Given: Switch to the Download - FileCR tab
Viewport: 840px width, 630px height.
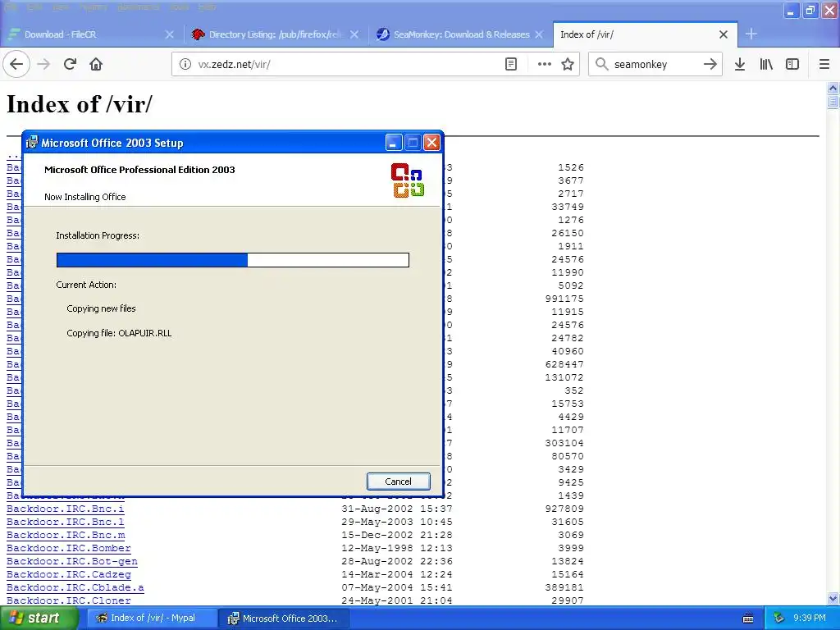Looking at the screenshot, I should (91, 34).
